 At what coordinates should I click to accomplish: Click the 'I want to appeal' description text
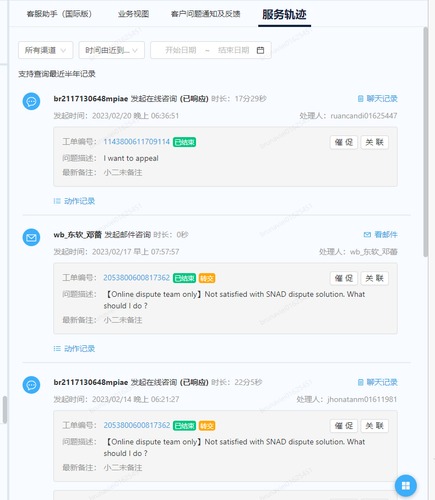pyautogui.click(x=131, y=158)
